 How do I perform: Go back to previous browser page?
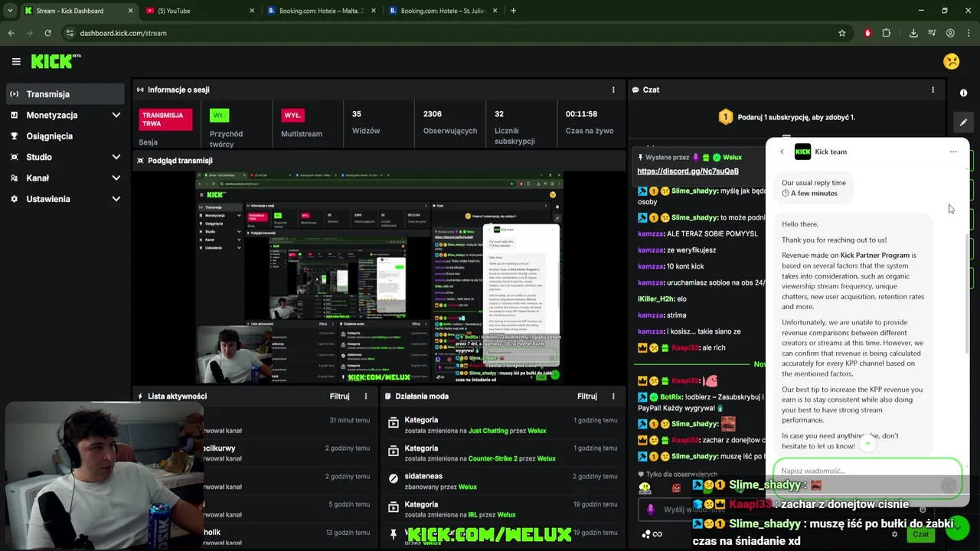11,33
